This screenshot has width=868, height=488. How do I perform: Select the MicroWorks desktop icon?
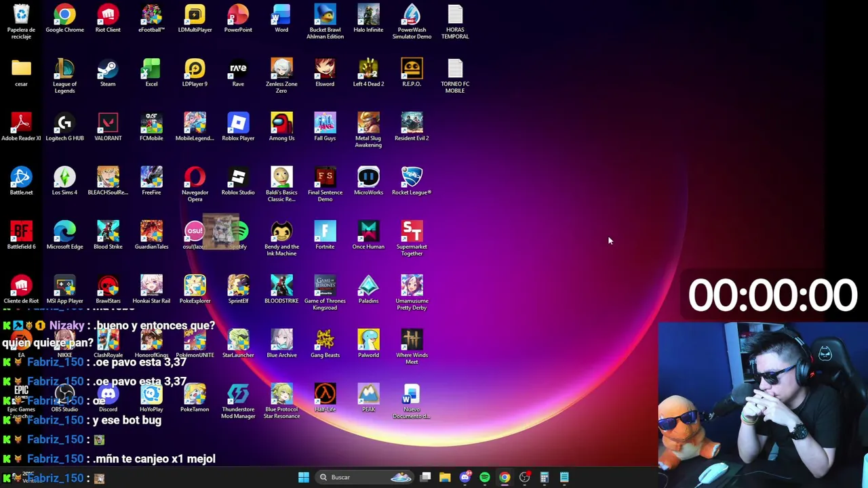368,182
